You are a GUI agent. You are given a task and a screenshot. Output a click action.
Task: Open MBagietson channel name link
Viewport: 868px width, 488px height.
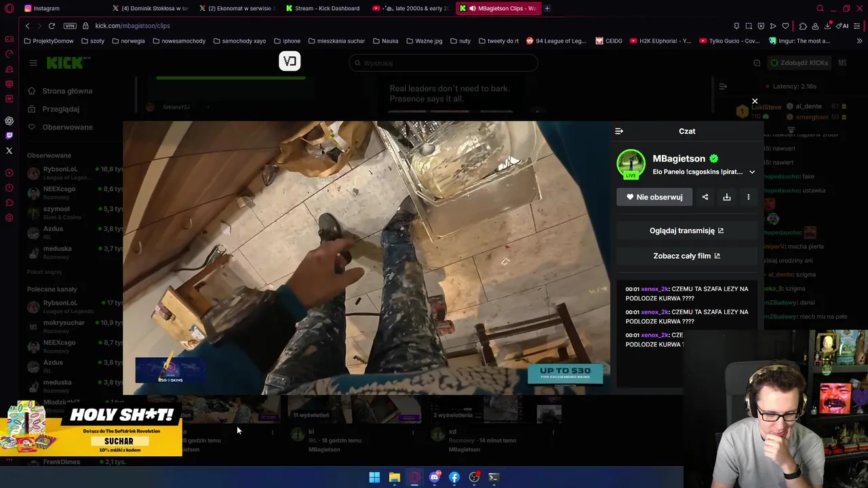[x=679, y=159]
